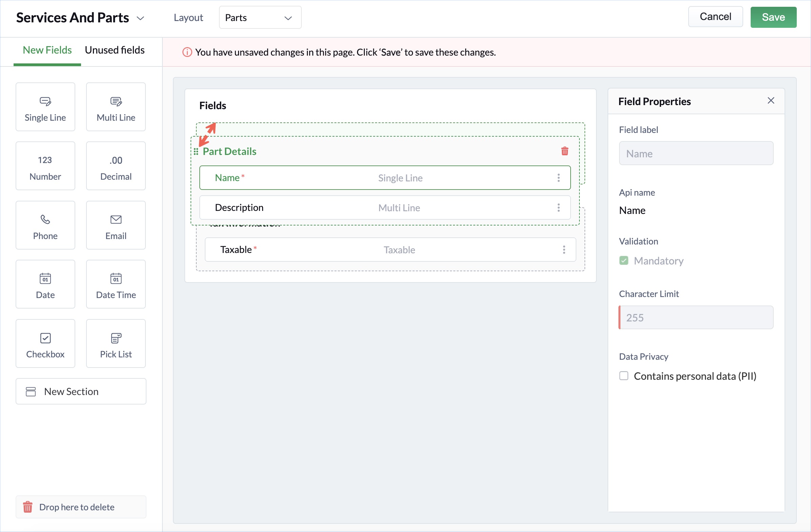Screen dimensions: 811x532
Task: Click into the Character Limit input field
Action: pyautogui.click(x=696, y=318)
